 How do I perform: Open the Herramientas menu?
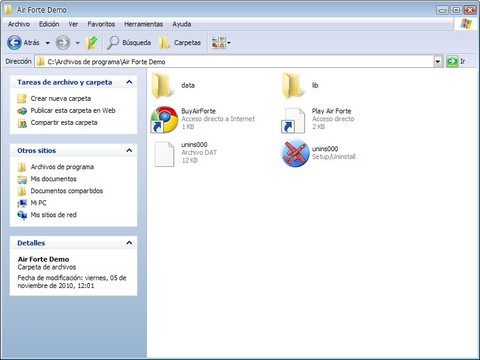point(144,24)
